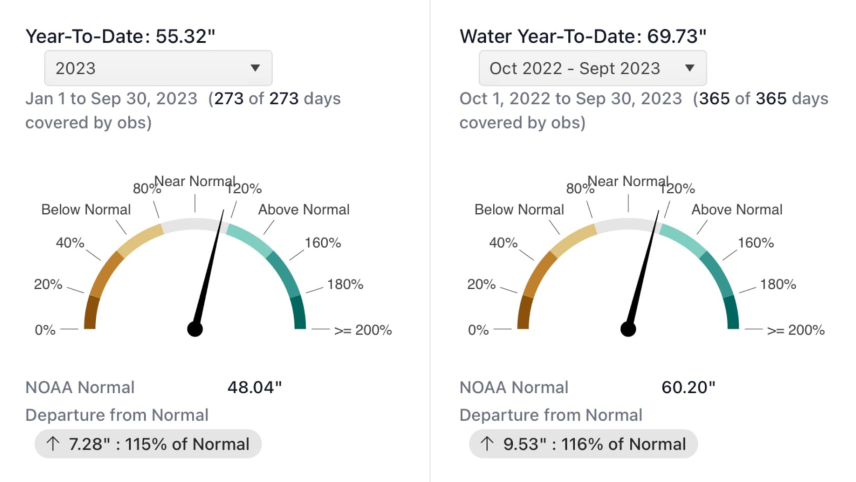
Task: Click the NOAA Normal 48.04" value
Action: point(255,387)
